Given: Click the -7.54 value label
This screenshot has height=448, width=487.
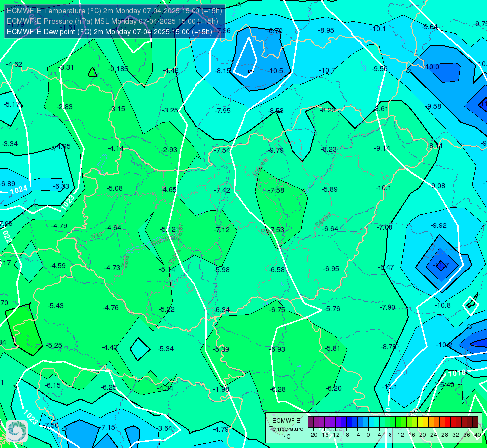Looking at the screenshot, I should 222,150.
